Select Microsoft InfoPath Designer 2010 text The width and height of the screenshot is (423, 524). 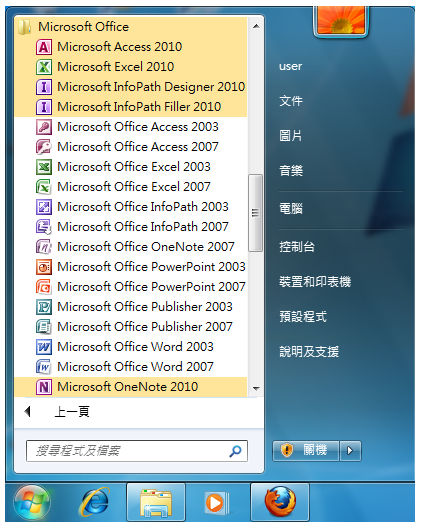point(151,87)
